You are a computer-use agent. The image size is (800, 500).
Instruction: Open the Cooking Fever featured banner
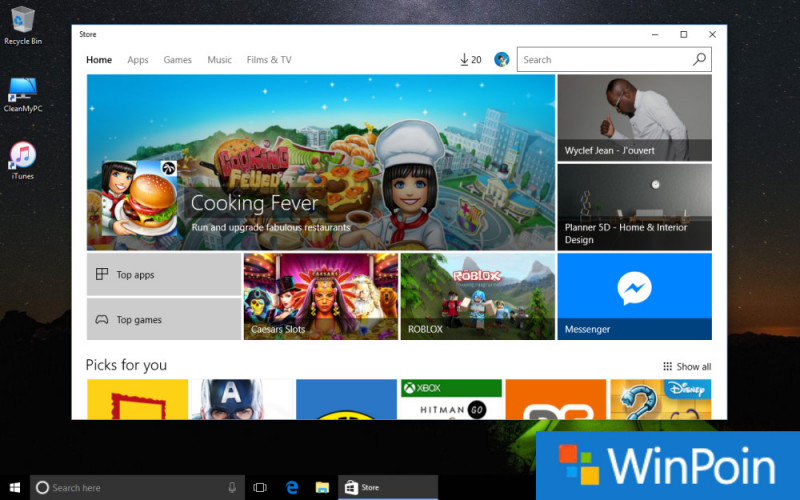tap(321, 162)
